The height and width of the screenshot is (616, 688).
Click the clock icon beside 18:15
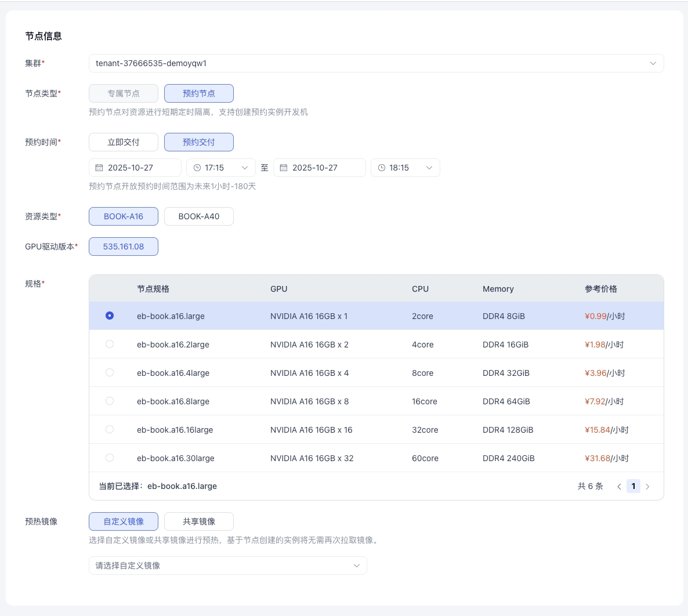coord(382,168)
